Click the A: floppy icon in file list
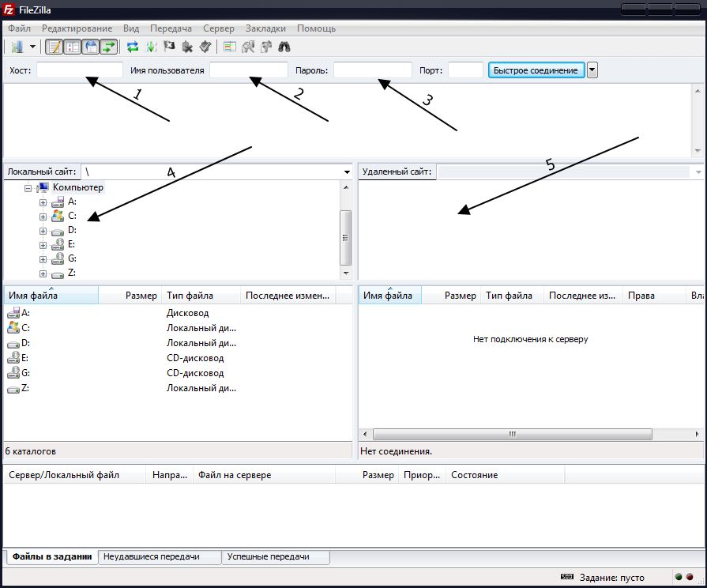The image size is (707, 588). click(x=13, y=312)
